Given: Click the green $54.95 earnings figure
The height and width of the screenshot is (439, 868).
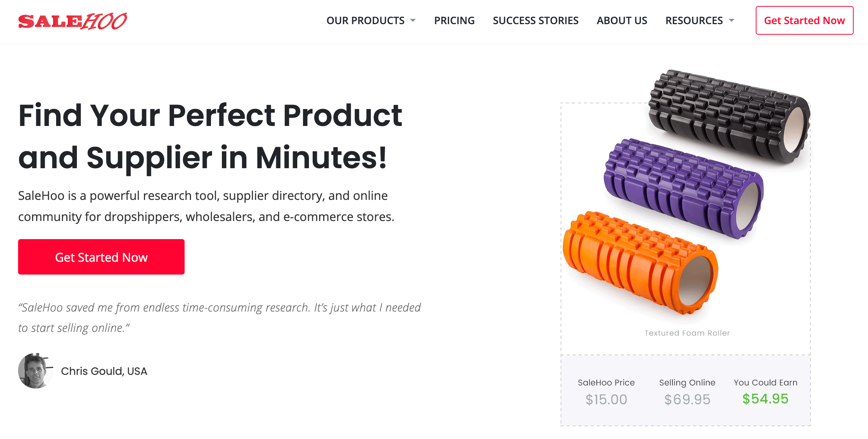Looking at the screenshot, I should click(765, 399).
